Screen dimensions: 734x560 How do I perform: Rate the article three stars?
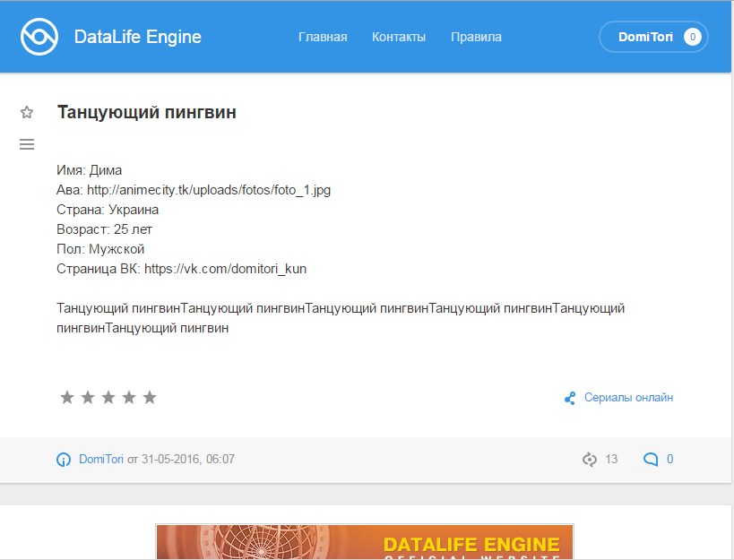tap(108, 397)
